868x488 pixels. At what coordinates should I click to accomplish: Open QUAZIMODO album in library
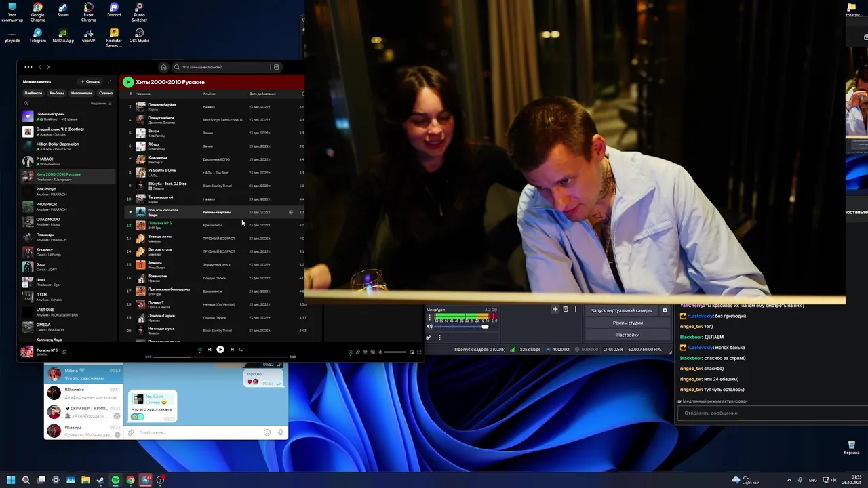[x=66, y=221]
